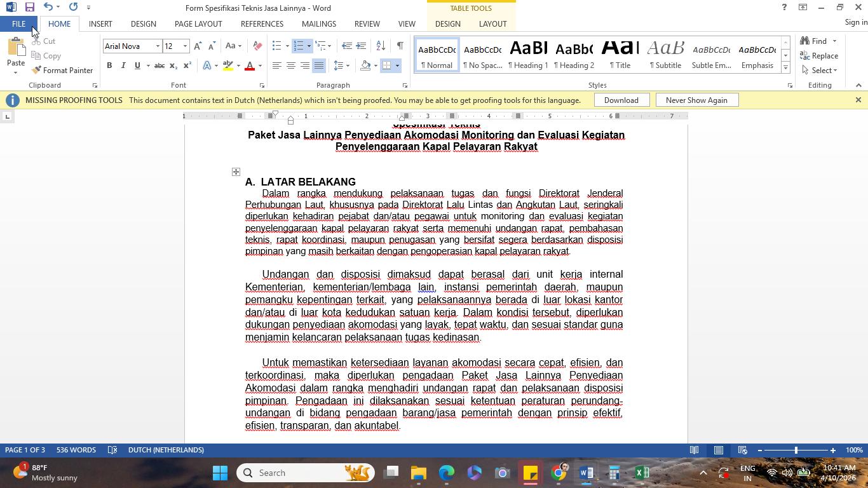Viewport: 868px width, 488px height.
Task: Toggle Show/Hide paragraph marks icon
Action: tap(400, 46)
